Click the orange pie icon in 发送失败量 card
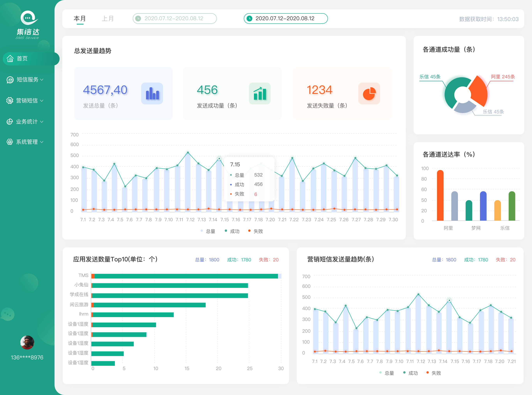532x395 pixels. click(x=369, y=93)
